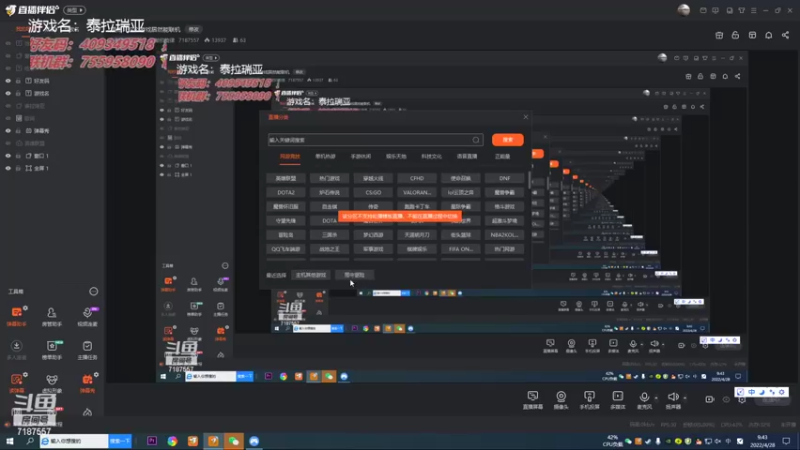
Task: Click the 手机投屏 icon in the bottom toolbar
Action: tap(589, 399)
